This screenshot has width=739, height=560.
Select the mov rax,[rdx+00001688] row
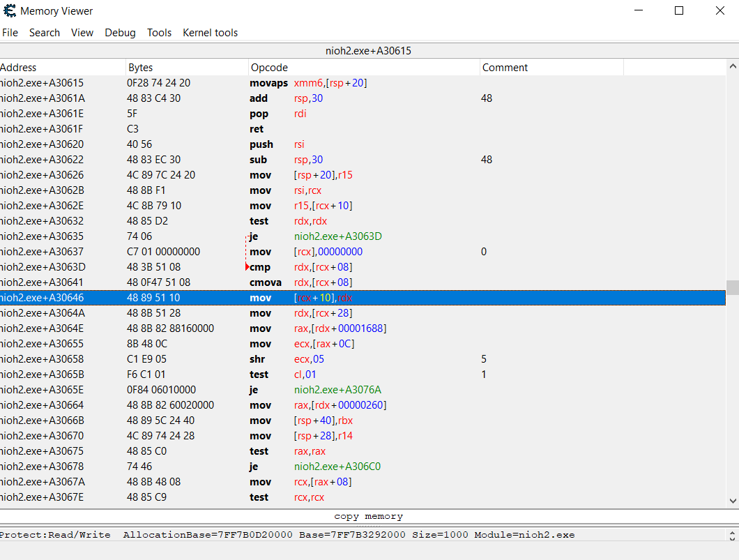click(x=363, y=328)
